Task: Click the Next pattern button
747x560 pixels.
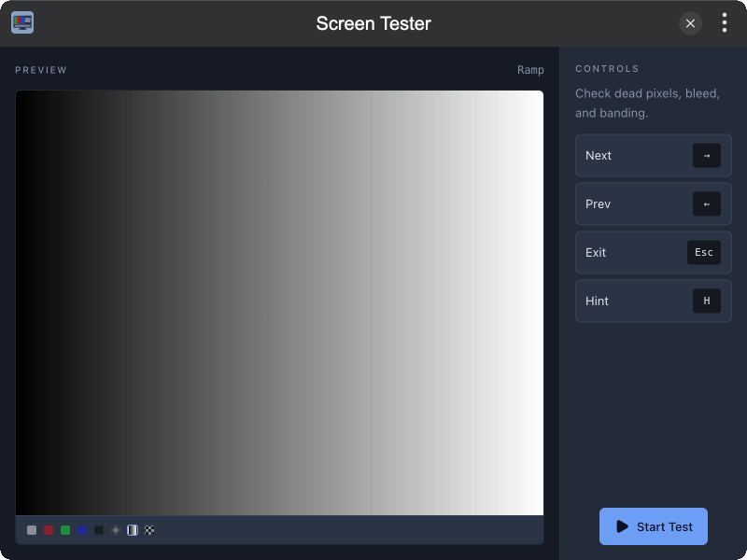Action: click(x=653, y=156)
